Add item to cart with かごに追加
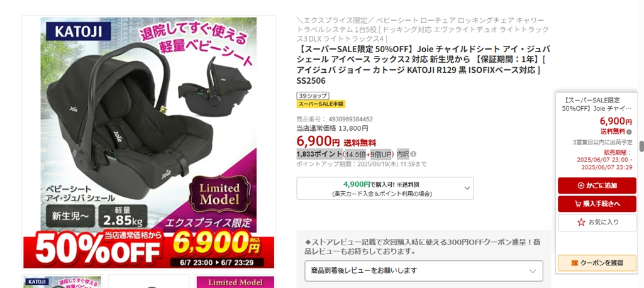Viewport: 644px width, 288px height. coord(597,186)
